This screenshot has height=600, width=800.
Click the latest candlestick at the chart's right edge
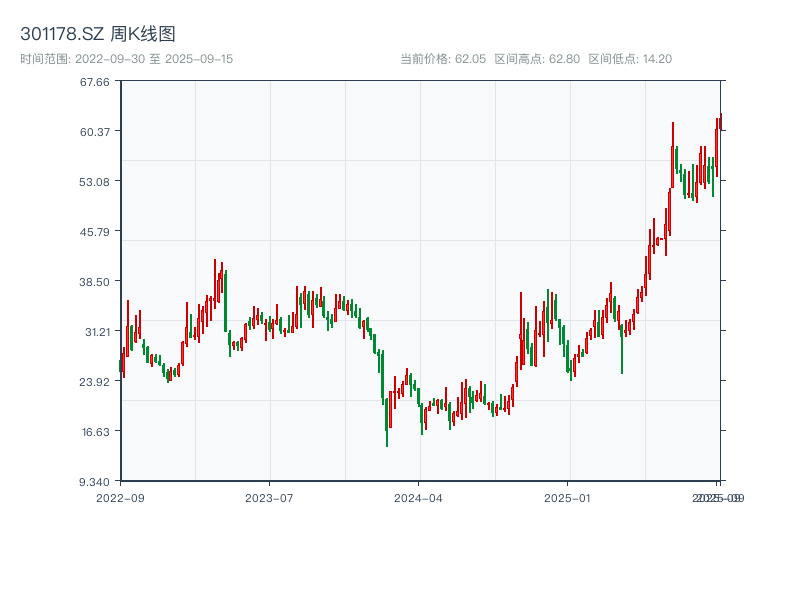tap(721, 122)
